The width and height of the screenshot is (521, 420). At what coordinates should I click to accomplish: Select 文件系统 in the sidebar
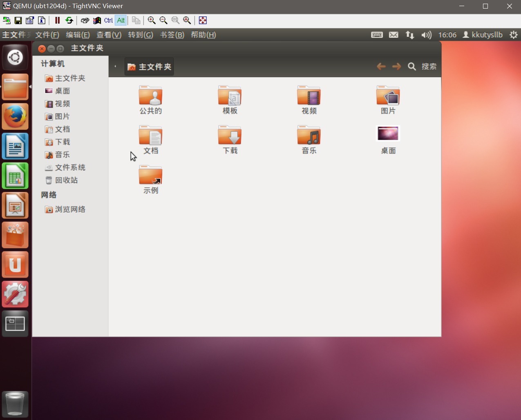click(x=70, y=167)
